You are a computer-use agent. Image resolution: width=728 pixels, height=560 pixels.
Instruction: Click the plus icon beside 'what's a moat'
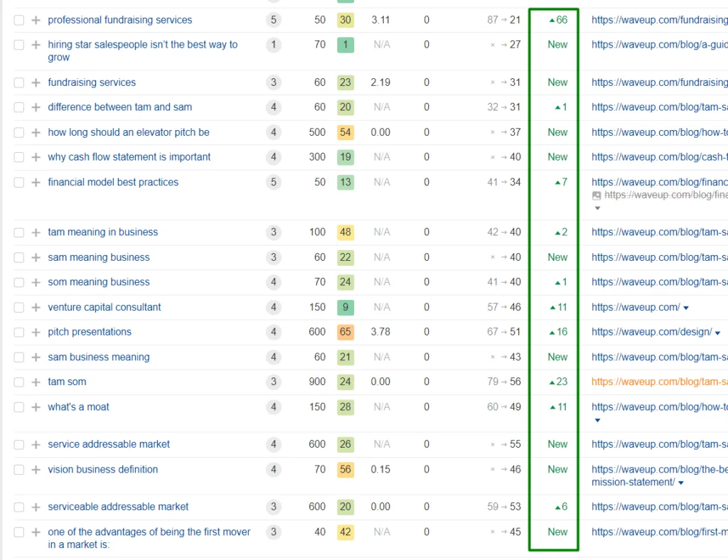[36, 407]
